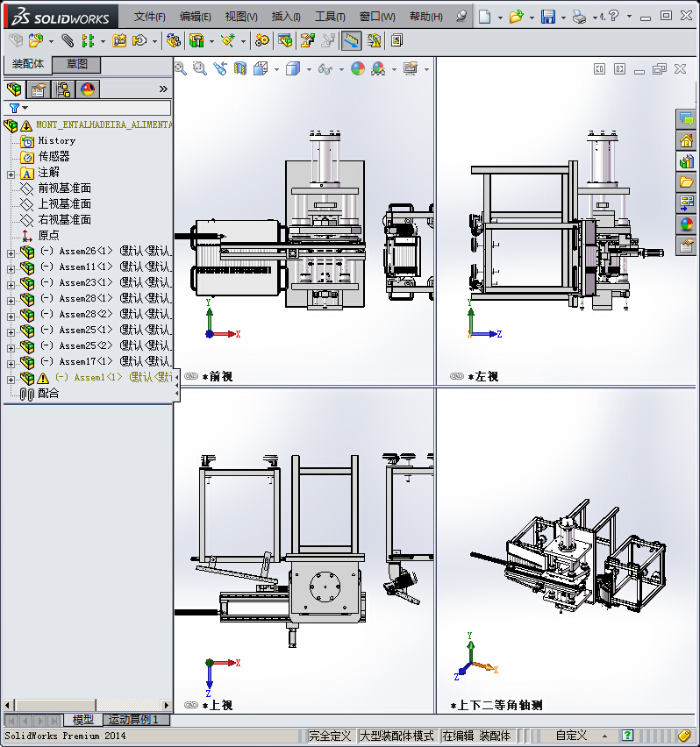Open File Explorer folder in task pane
This screenshot has height=747, width=700.
pos(686,182)
